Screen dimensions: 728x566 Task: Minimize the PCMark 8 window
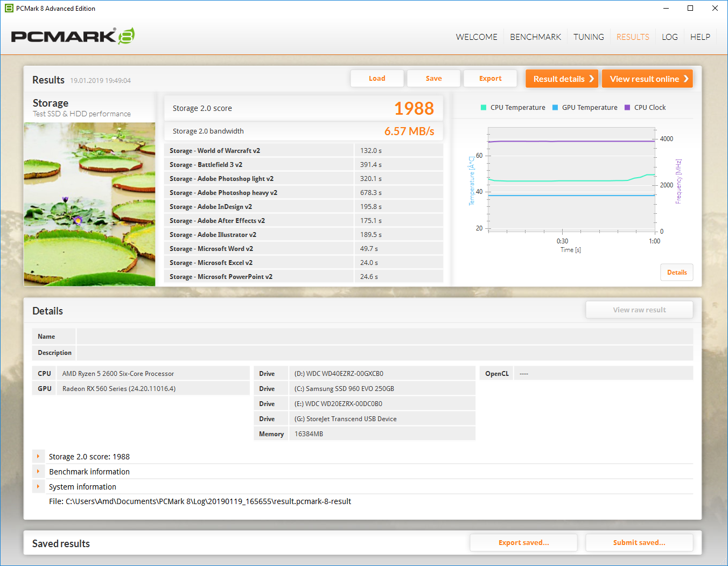pos(666,8)
